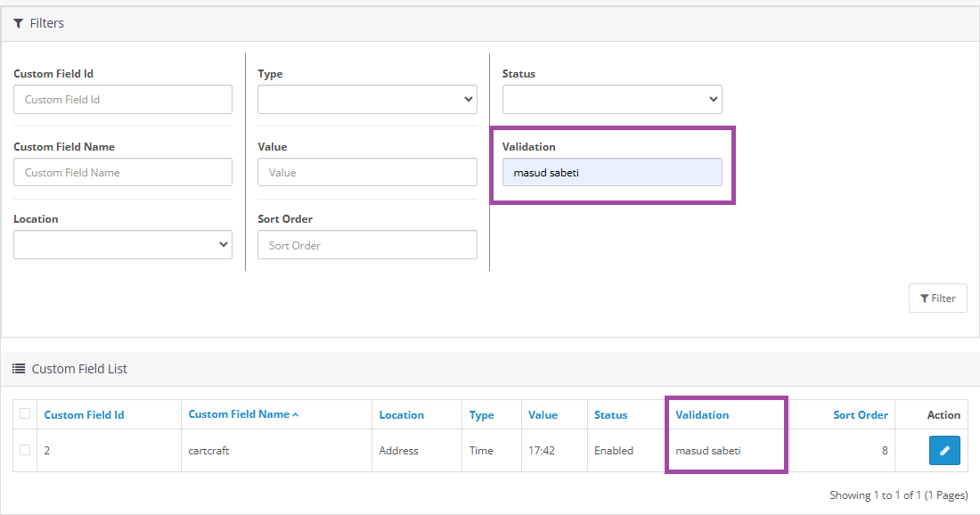Sort table by Validation column header
This screenshot has height=515, width=980.
[x=702, y=415]
